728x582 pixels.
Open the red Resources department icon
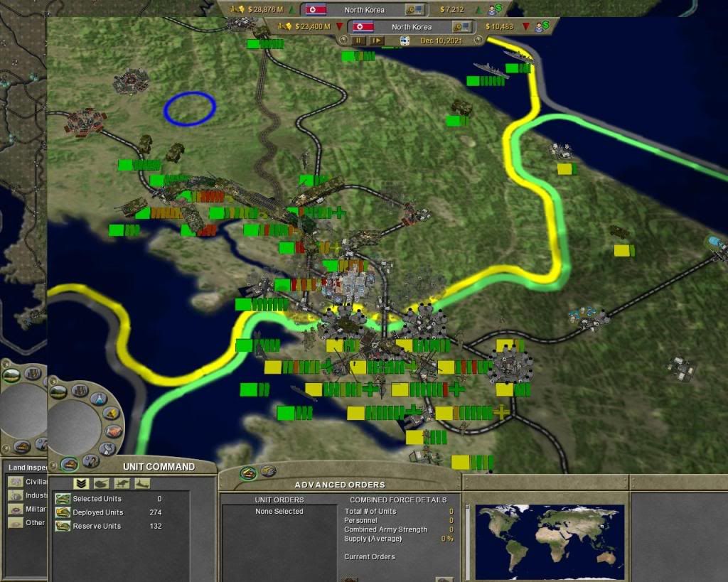pyautogui.click(x=113, y=431)
